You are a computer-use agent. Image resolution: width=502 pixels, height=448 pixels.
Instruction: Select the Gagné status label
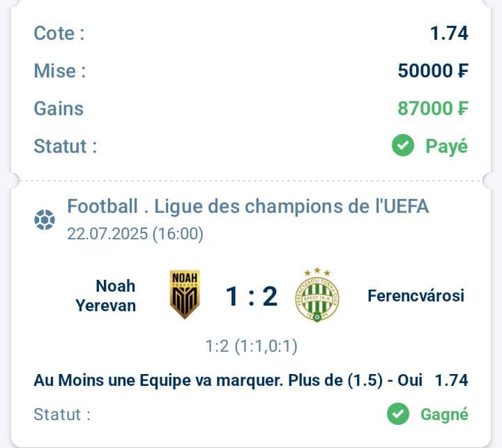click(x=444, y=415)
